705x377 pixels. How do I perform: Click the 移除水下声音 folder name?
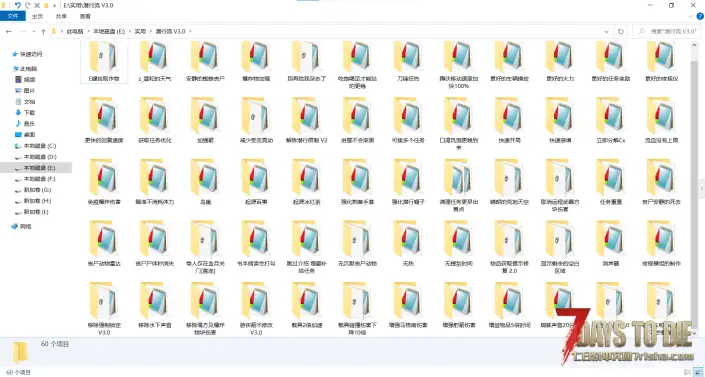click(x=154, y=325)
